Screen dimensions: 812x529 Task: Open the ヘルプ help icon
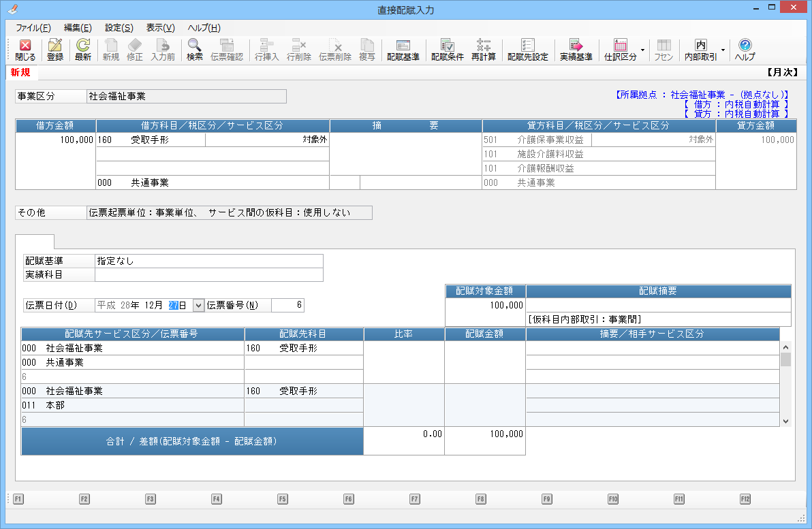coord(745,50)
